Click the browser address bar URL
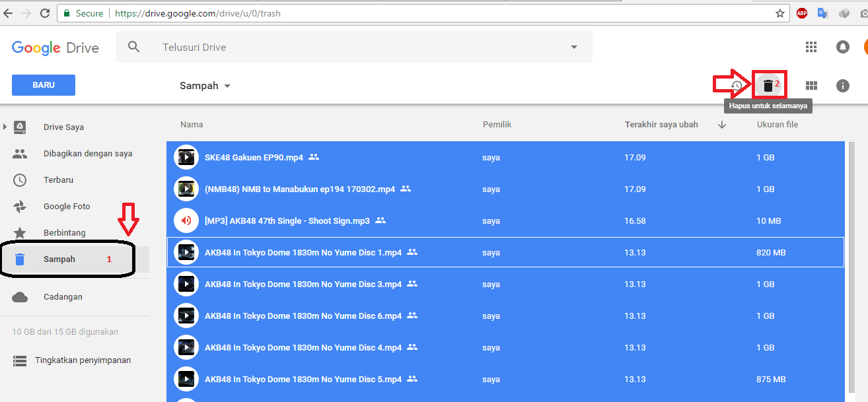868x402 pixels. (x=198, y=13)
